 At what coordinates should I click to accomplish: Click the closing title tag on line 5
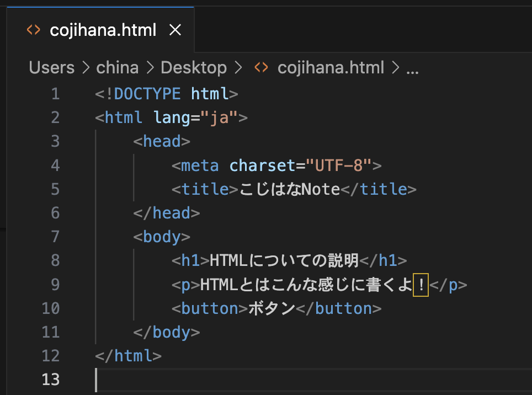click(378, 189)
